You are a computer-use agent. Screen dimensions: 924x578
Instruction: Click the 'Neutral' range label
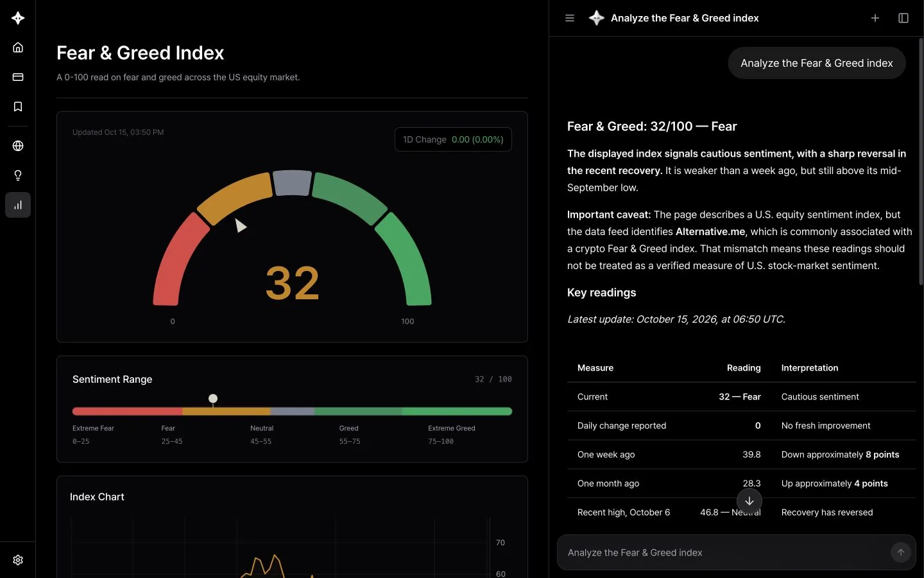(262, 428)
